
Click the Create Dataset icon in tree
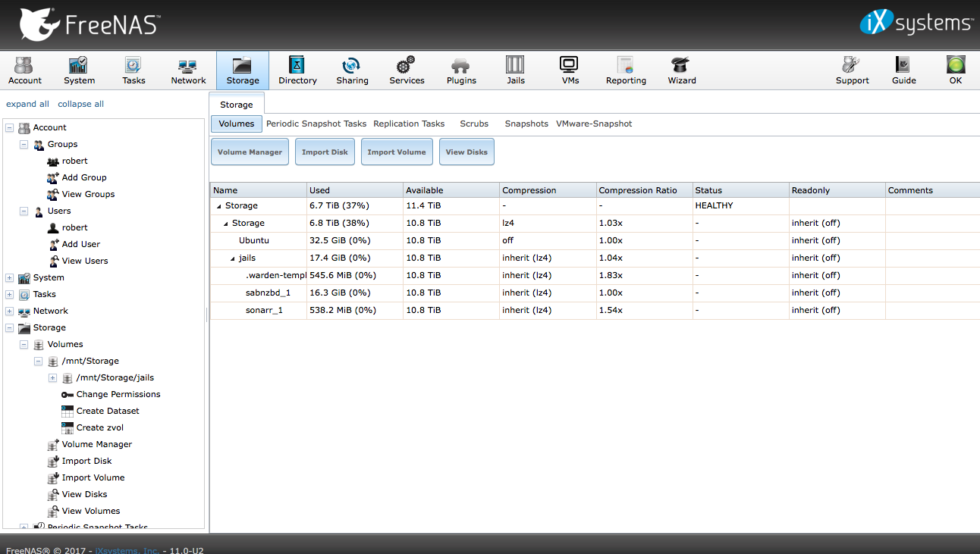(x=68, y=411)
